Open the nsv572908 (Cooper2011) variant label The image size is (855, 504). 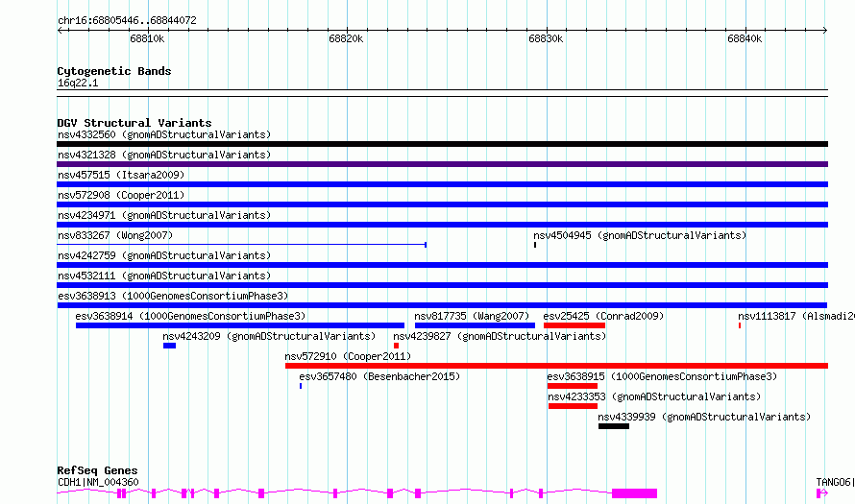click(121, 195)
